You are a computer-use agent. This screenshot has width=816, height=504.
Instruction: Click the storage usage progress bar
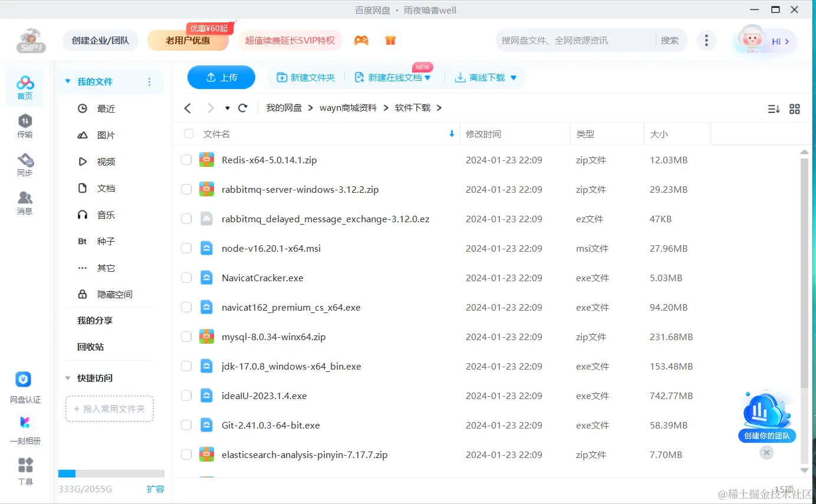[x=111, y=473]
